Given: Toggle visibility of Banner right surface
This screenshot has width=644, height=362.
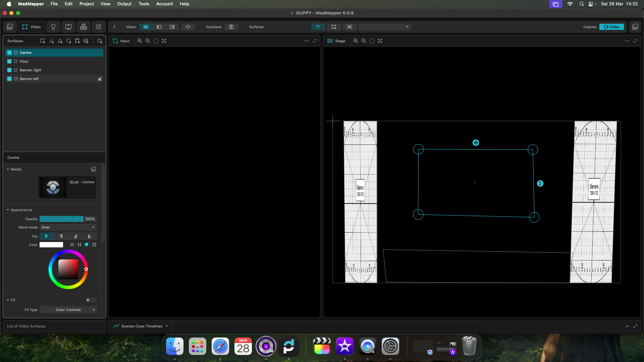Looking at the screenshot, I should 9,70.
